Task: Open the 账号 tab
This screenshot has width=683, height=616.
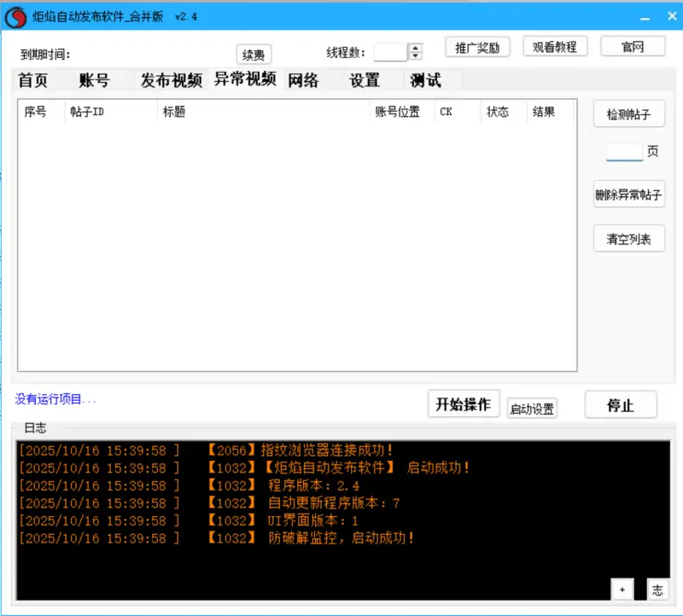Action: click(x=94, y=81)
